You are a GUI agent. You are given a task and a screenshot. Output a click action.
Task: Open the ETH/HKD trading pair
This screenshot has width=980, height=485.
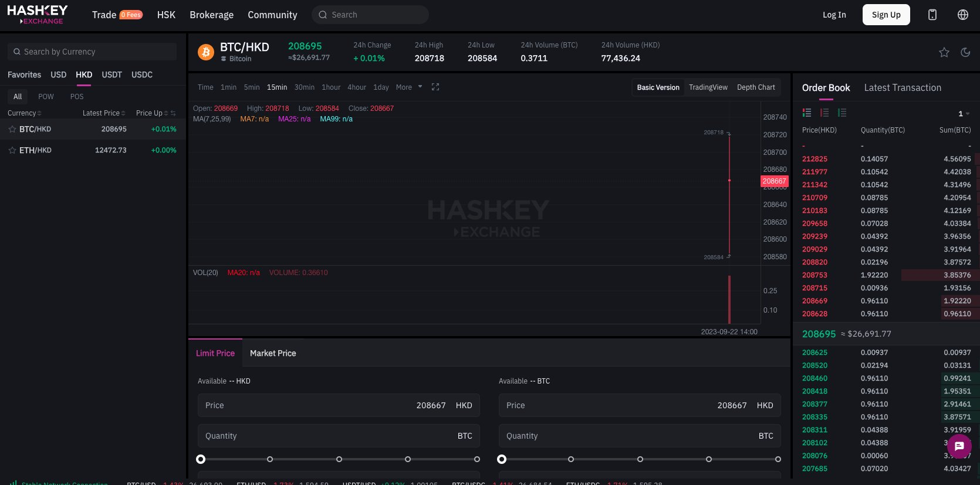point(93,150)
